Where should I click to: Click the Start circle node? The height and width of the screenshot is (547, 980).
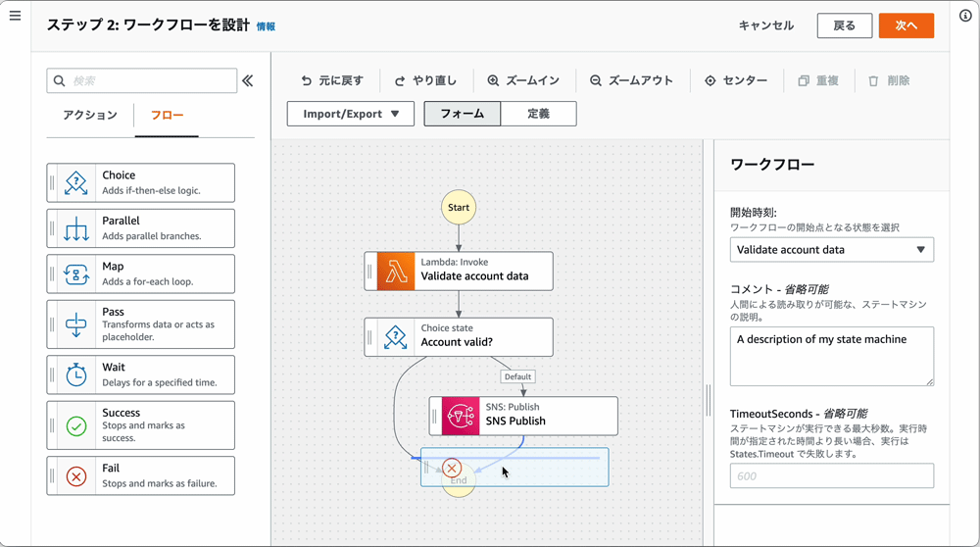point(458,208)
